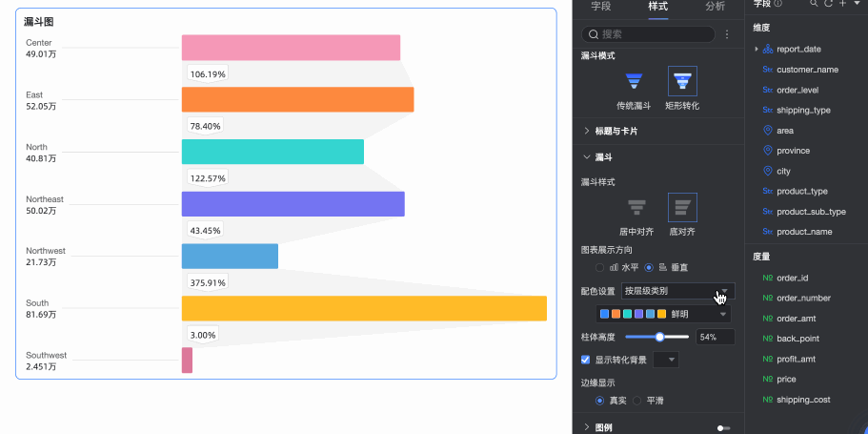This screenshot has height=434, width=868.
Task: Select the 平滑 edge display radio
Action: coord(637,401)
